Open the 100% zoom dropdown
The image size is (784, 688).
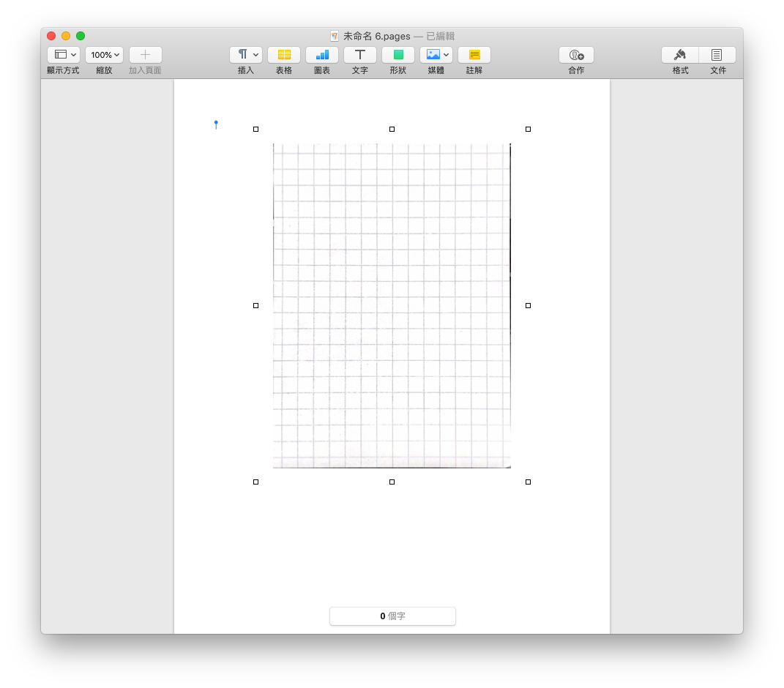click(x=104, y=54)
